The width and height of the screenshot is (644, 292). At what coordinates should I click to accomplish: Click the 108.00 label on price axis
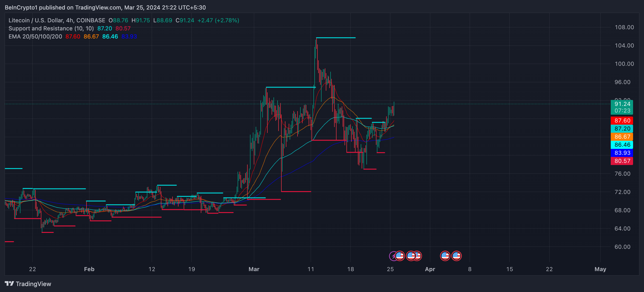pos(624,27)
